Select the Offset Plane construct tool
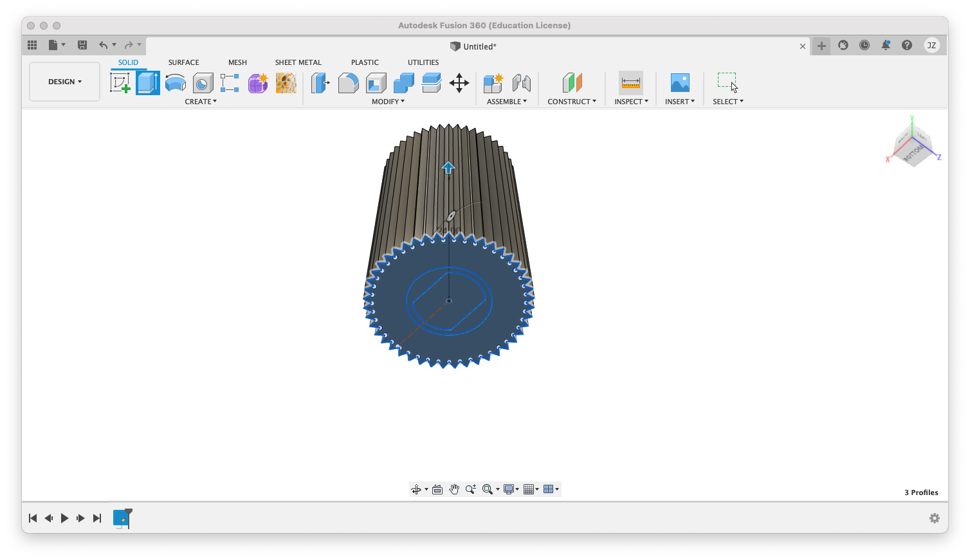970x560 pixels. [572, 83]
